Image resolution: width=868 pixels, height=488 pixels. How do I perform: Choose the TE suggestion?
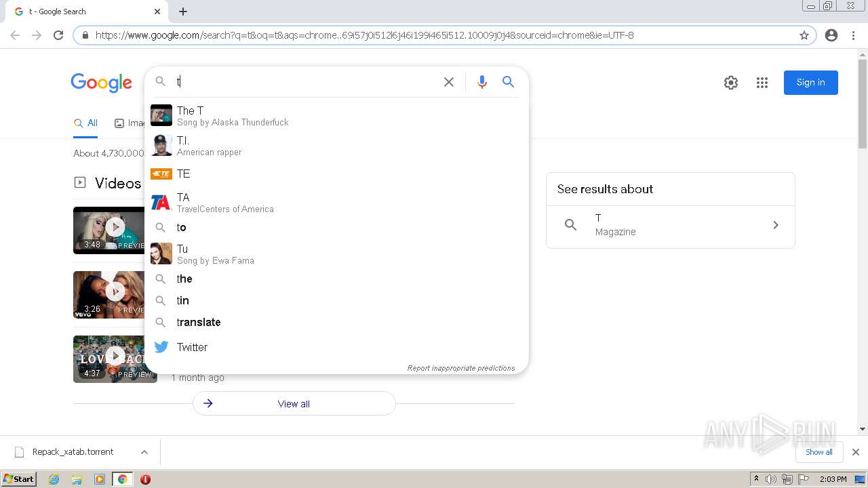336,174
